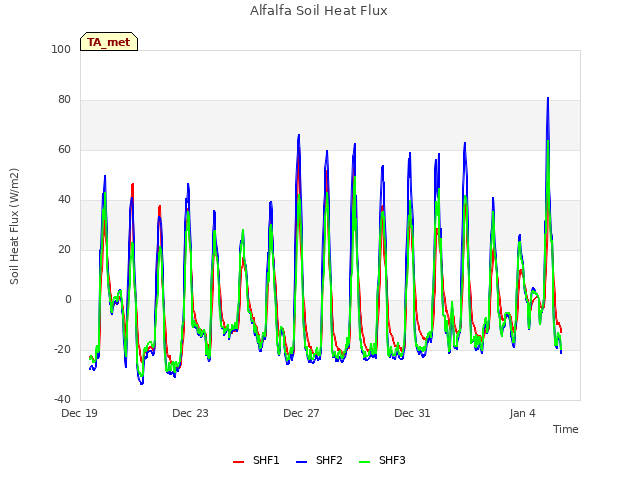Click the 0 y-axis tick label
Viewport: 640px width, 480px height.
[68, 300]
